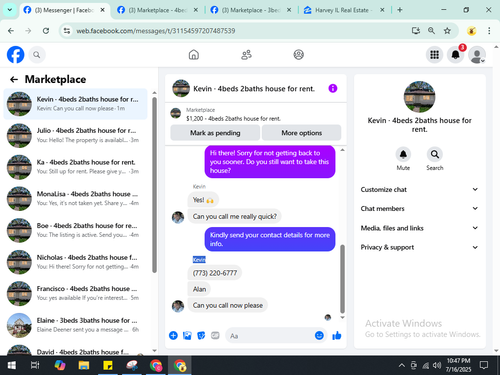This screenshot has width=500, height=375.
Task: Open conversation information purple icon
Action: pyautogui.click(x=333, y=88)
